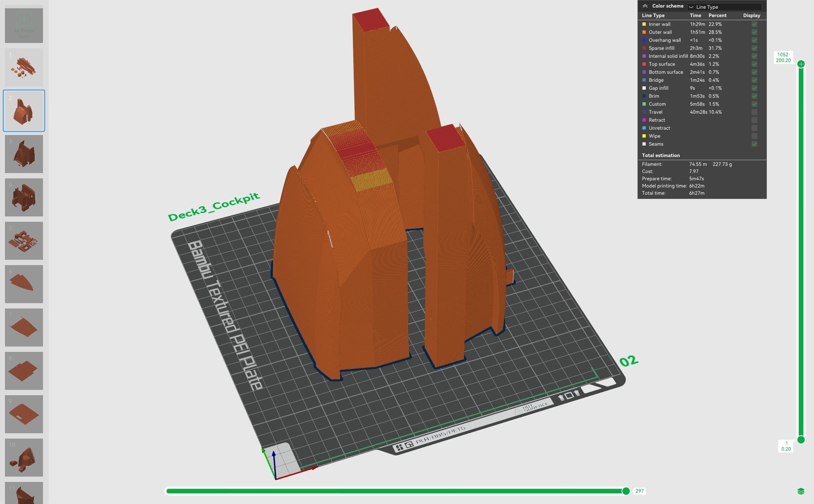
Task: Click the Sparse infill dark red swatch
Action: coord(644,48)
